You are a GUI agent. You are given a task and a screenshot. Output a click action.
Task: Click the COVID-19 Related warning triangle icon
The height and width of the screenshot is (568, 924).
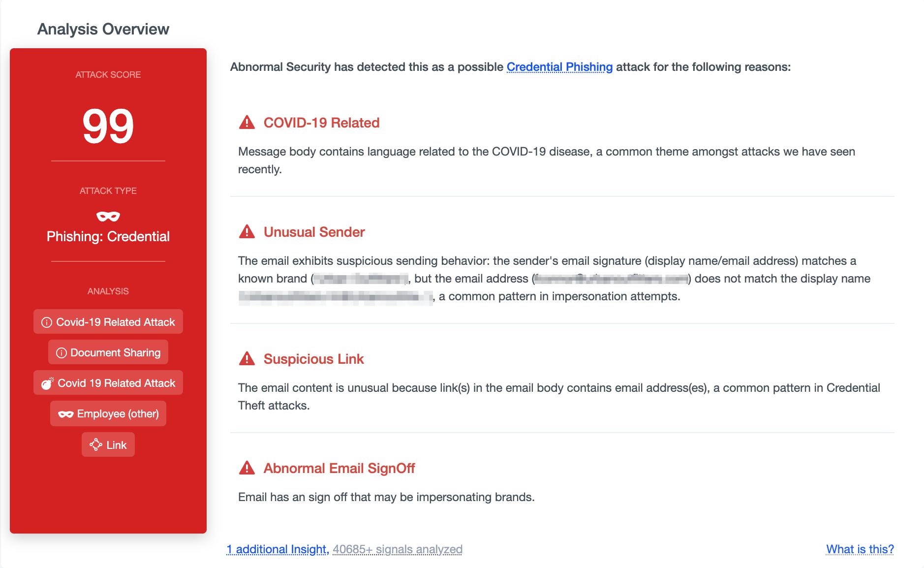tap(246, 123)
